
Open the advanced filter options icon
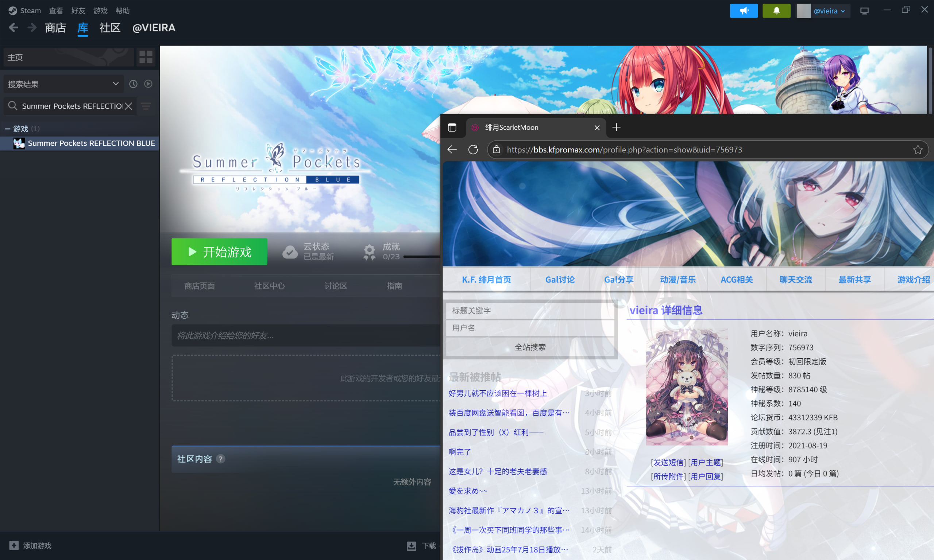146,106
